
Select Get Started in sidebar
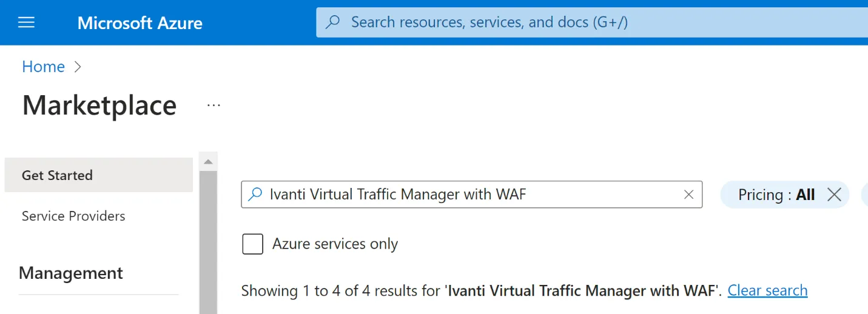tap(99, 175)
